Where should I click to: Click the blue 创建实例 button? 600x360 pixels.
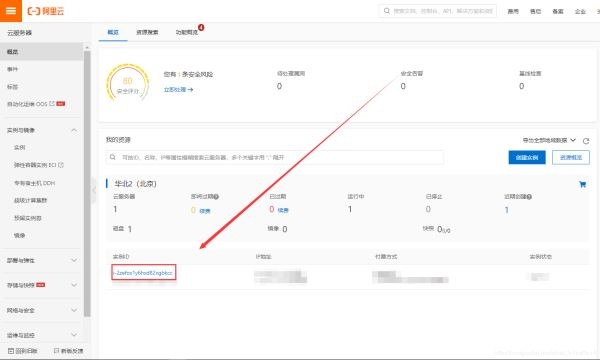click(527, 157)
